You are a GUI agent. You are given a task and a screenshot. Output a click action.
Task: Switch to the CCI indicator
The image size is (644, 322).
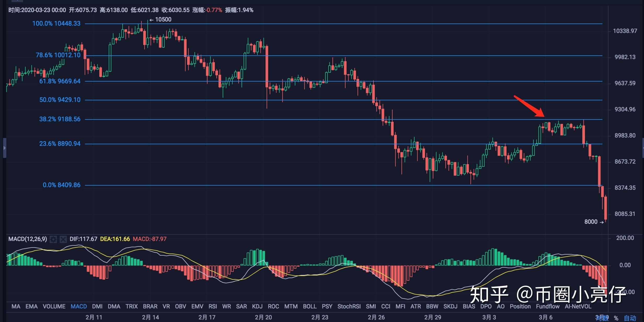pos(386,306)
